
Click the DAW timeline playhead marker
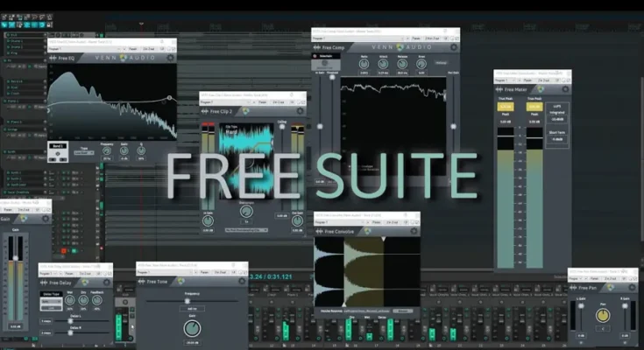click(141, 24)
